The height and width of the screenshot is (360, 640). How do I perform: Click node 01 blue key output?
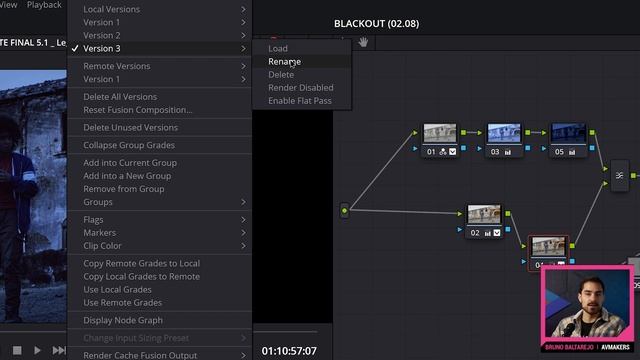(463, 148)
